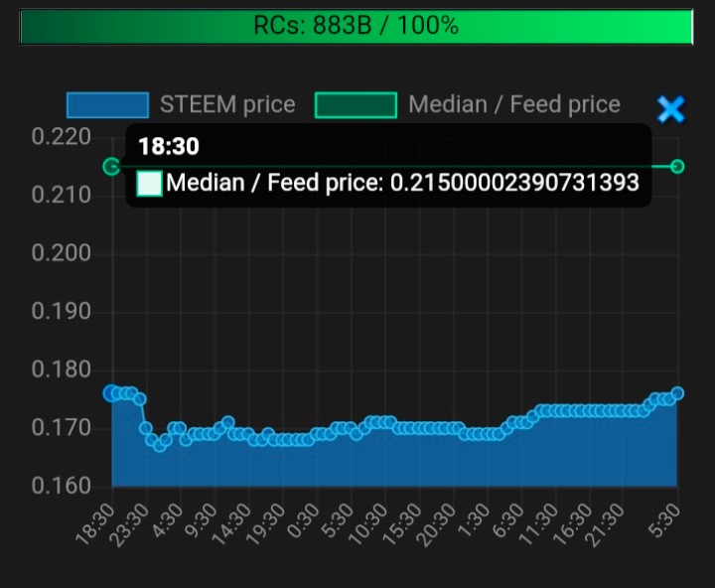715x588 pixels.
Task: Click the 19:30 x-axis label
Action: [x=266, y=524]
